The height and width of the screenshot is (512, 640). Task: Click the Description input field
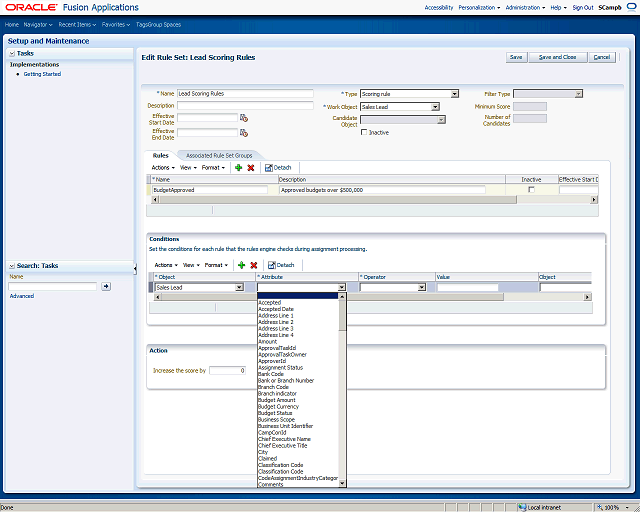[x=245, y=105]
